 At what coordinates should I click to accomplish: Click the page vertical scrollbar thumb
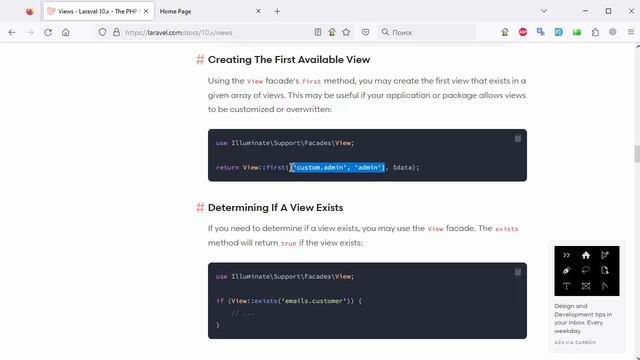(x=637, y=154)
